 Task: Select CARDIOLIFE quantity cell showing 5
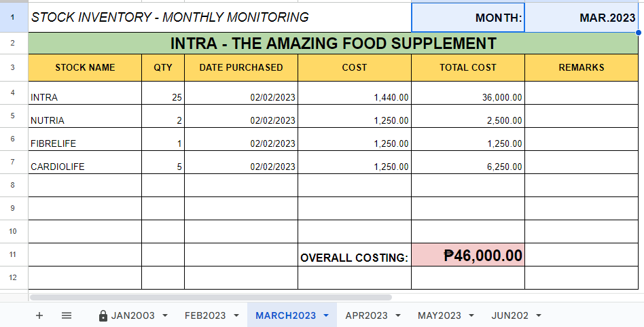pos(163,162)
